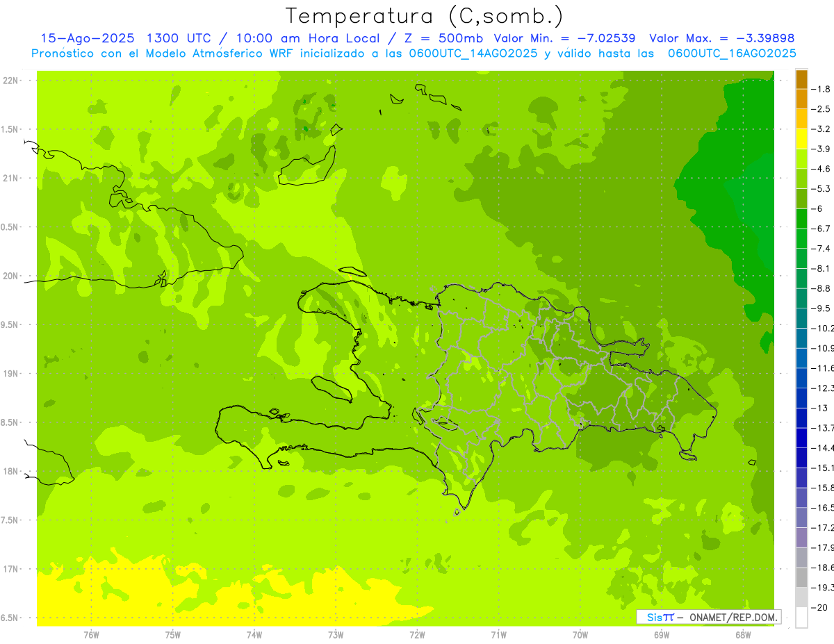Pick the brown swatch above -1.8
The image size is (834, 644).
point(801,79)
